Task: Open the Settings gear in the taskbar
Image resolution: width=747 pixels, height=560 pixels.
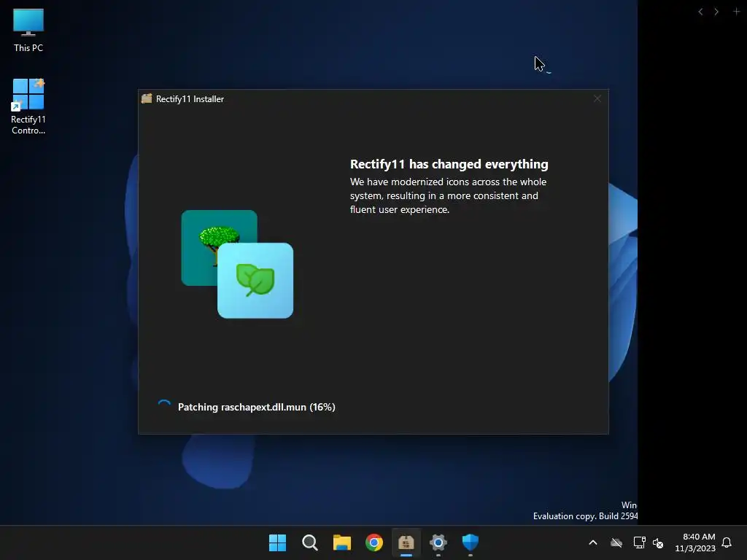Action: [x=438, y=542]
